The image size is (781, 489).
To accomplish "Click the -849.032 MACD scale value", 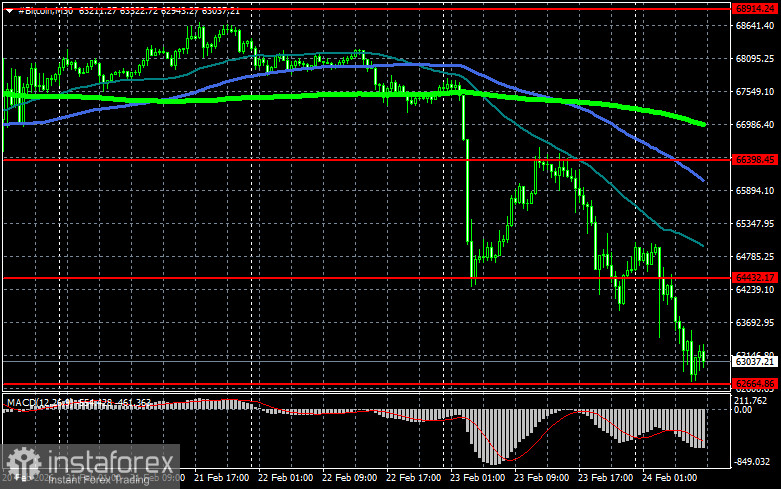I will pyautogui.click(x=752, y=462).
